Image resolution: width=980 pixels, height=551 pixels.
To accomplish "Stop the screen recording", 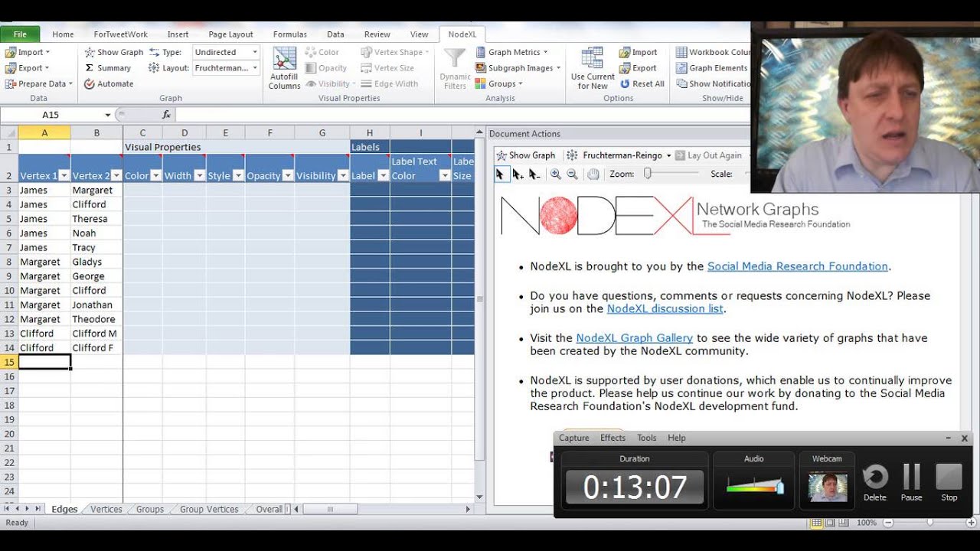I will 949,484.
